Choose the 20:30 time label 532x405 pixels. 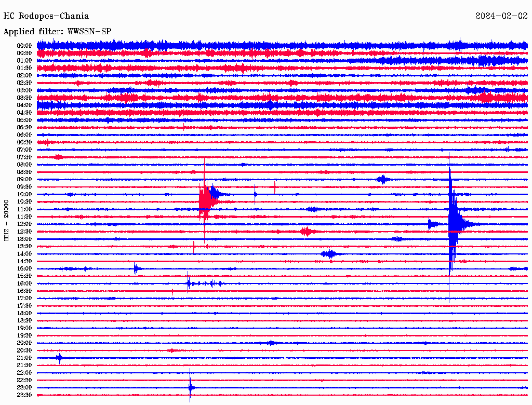(24, 350)
